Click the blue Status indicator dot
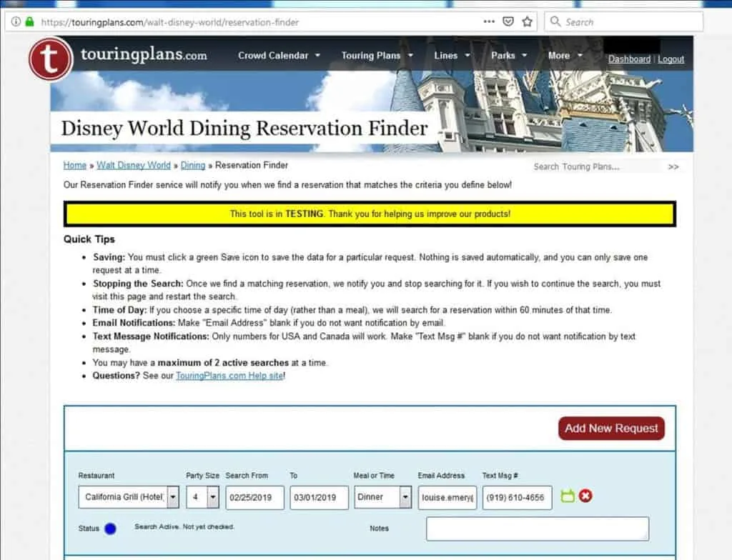Image resolution: width=732 pixels, height=560 pixels. point(110,529)
